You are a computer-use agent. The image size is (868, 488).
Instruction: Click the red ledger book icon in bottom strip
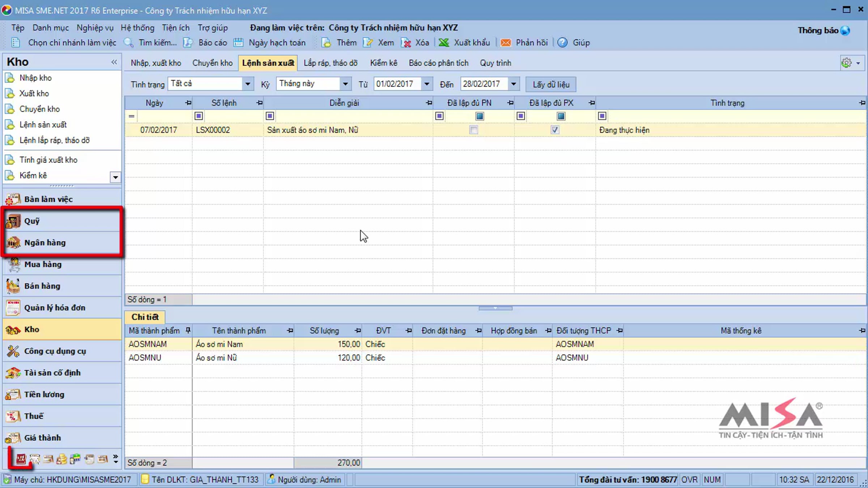21,459
